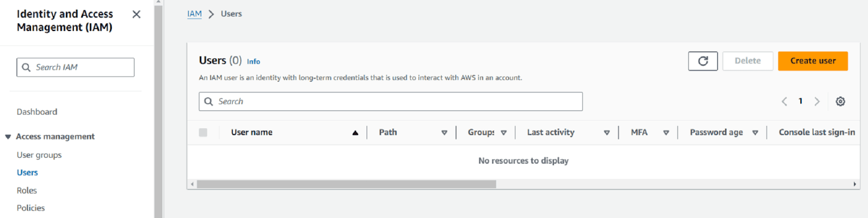Click the IAM breadcrumb link

(x=194, y=14)
